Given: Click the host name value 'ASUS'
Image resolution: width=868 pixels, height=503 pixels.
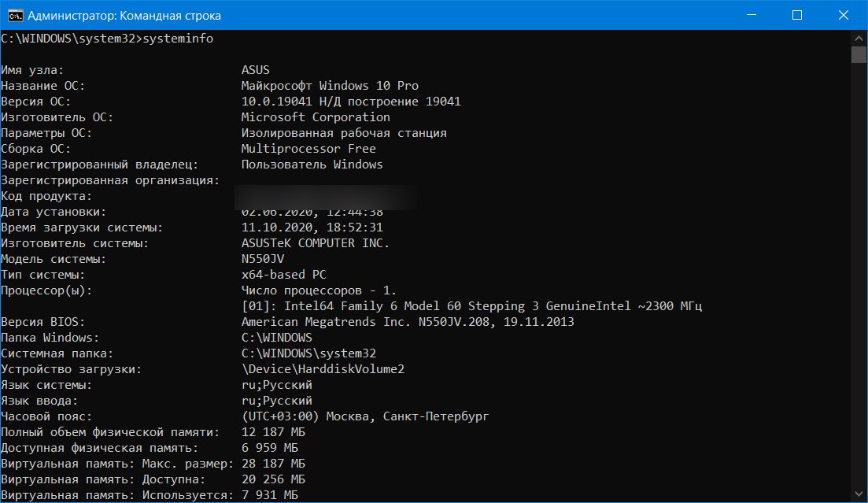Looking at the screenshot, I should pyautogui.click(x=255, y=70).
